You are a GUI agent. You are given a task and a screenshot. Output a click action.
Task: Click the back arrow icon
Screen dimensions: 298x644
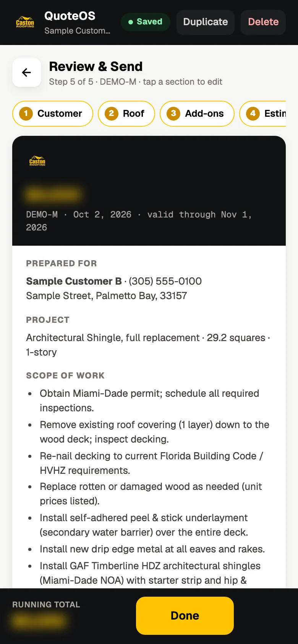coord(26,72)
